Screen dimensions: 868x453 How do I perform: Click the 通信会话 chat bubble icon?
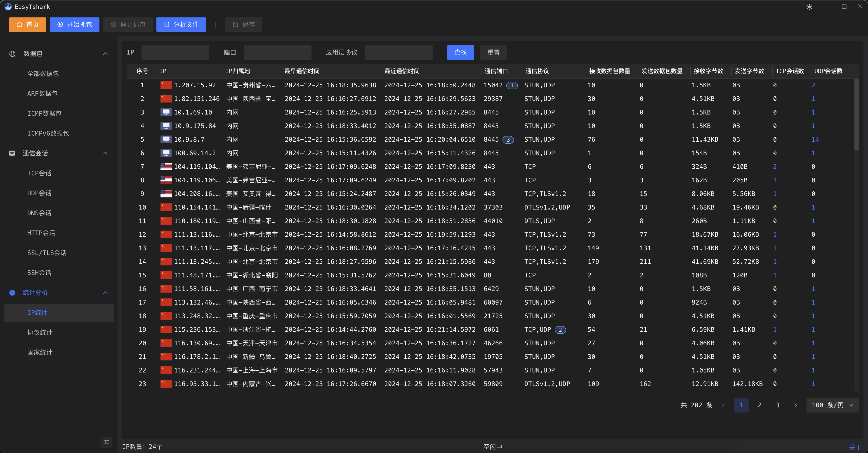coord(12,153)
